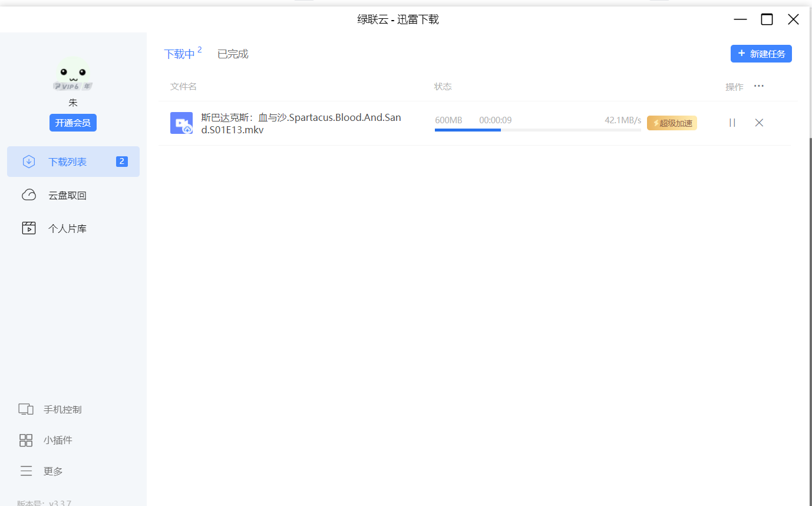812x506 pixels.
Task: Maximize the 迅雷下载 window
Action: (x=767, y=19)
